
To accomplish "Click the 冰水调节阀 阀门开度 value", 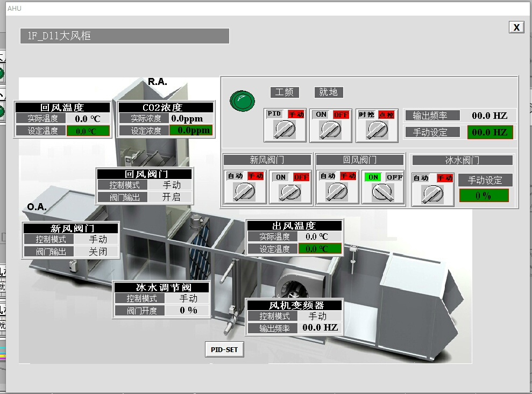I will click(x=188, y=311).
